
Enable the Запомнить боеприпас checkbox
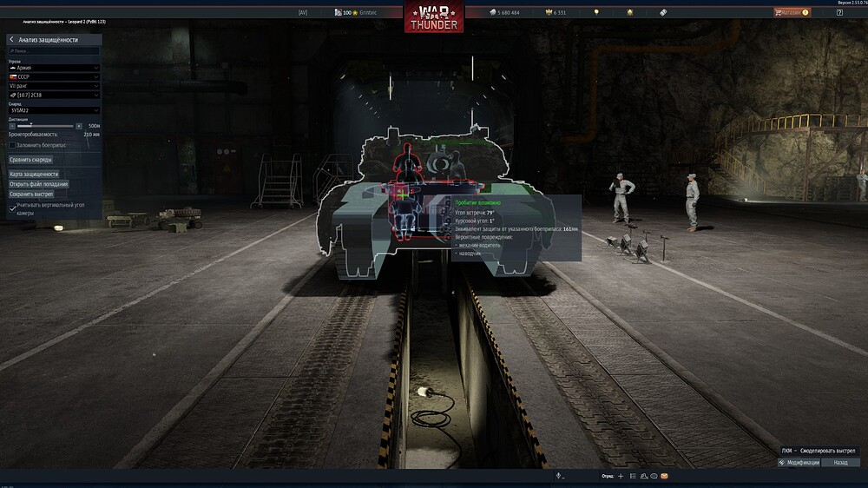point(12,145)
